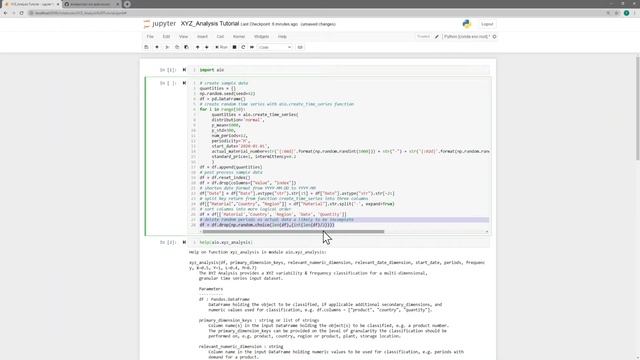Open the Edit menu

click(x=166, y=37)
